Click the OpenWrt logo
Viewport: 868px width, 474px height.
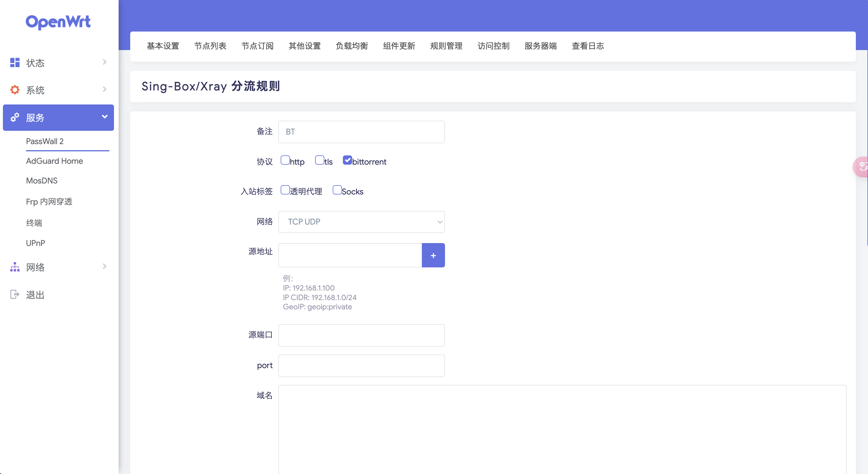[x=58, y=22]
